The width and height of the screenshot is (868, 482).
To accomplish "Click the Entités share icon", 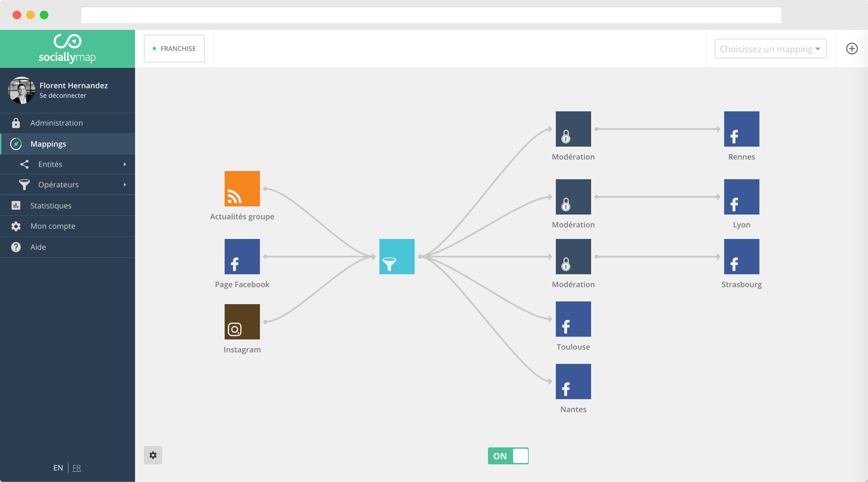I will (24, 164).
